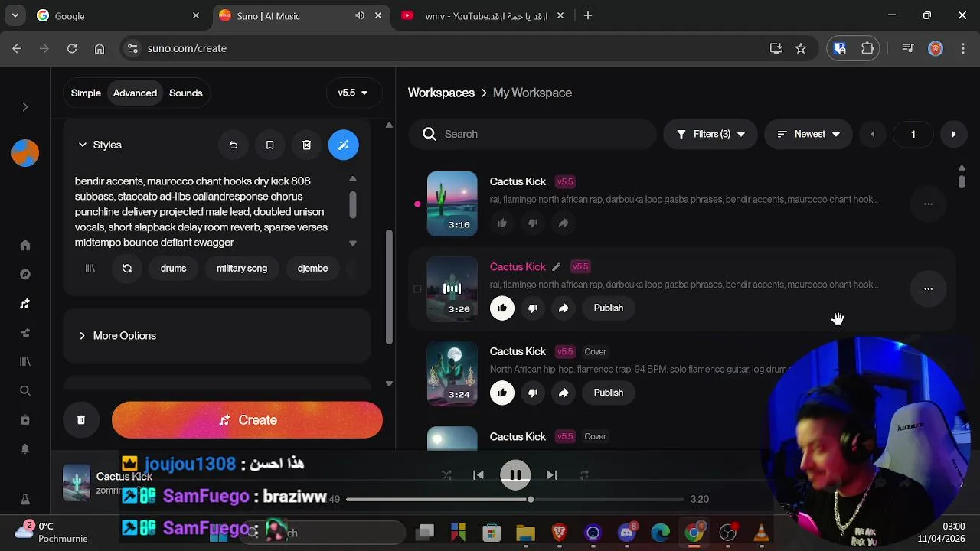This screenshot has height=551, width=980.
Task: Share the Cactus Kick 3:24 cover
Action: (x=563, y=393)
